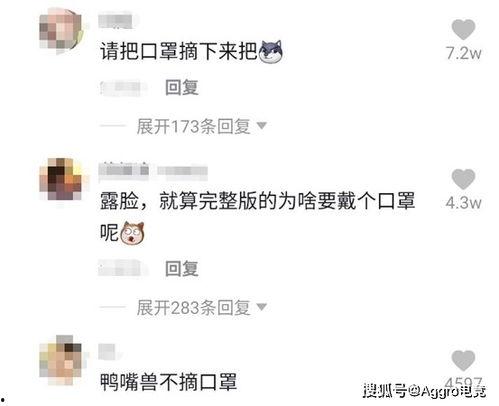The height and width of the screenshot is (406, 499).
Task: Like the comment with 7.2w likes
Action: 463,29
